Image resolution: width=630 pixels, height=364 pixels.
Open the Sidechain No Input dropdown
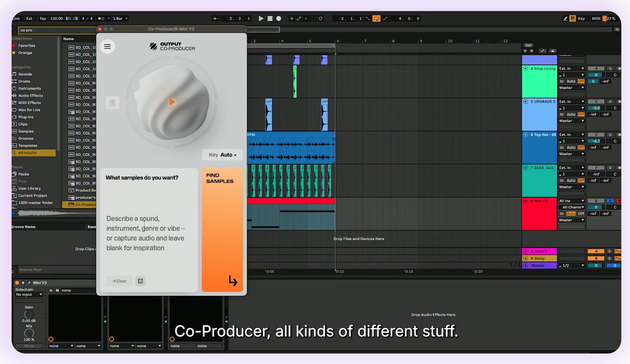point(29,295)
